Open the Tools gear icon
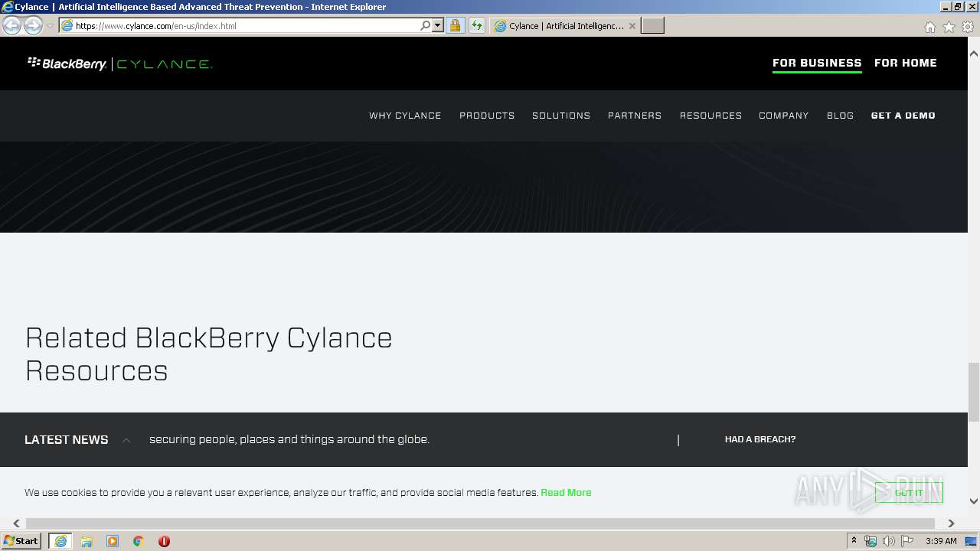The height and width of the screenshot is (551, 980). (x=968, y=27)
